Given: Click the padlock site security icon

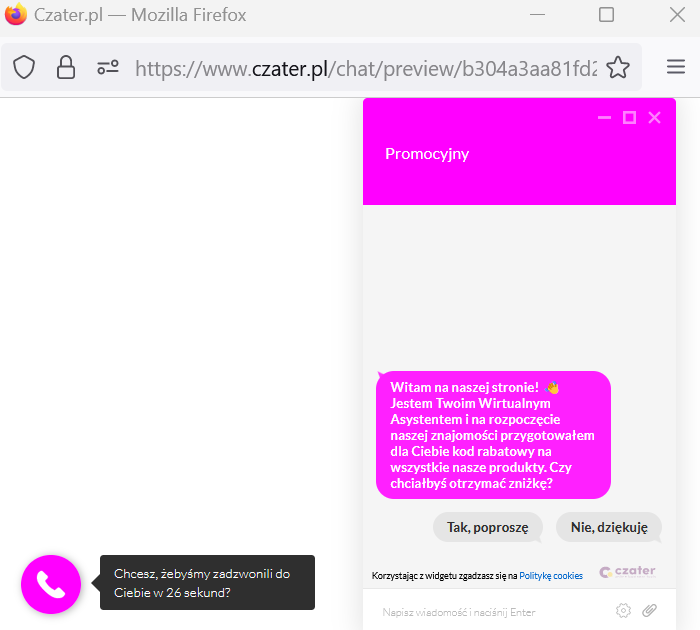Looking at the screenshot, I should [66, 68].
